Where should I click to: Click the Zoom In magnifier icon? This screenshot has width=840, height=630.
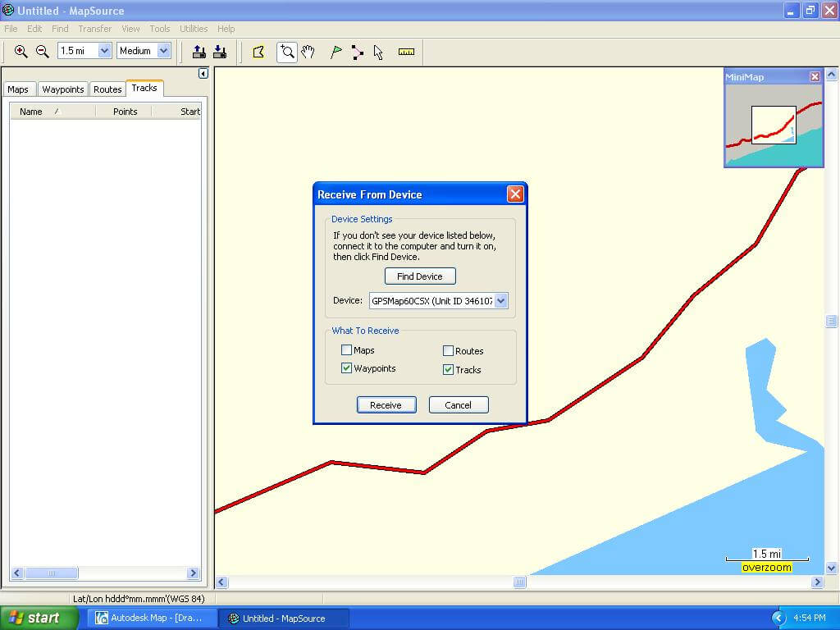[x=21, y=52]
